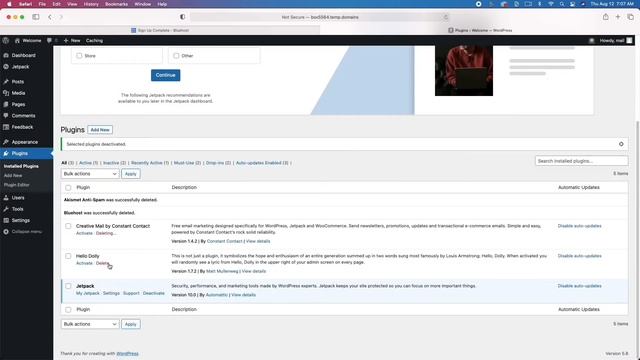Click the Search installed plugins field

tap(581, 161)
